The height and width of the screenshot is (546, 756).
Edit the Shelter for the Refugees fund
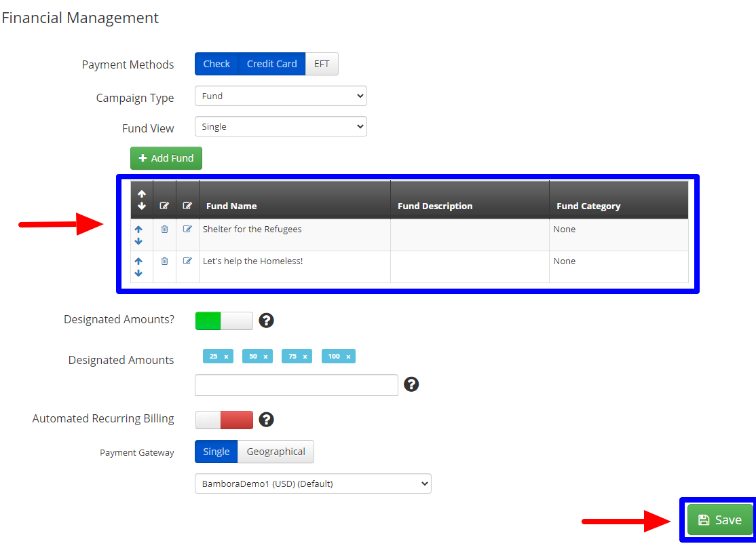point(187,230)
